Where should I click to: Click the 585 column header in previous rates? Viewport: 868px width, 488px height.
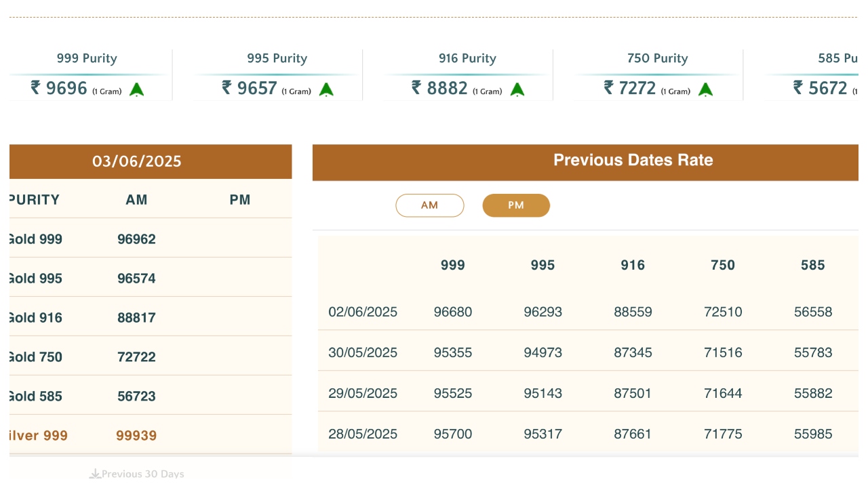point(812,266)
